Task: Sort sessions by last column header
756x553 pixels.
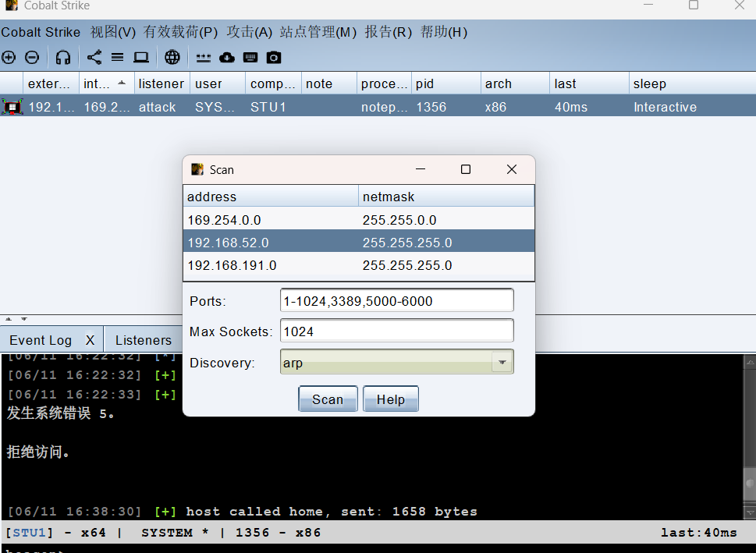Action: click(x=589, y=83)
